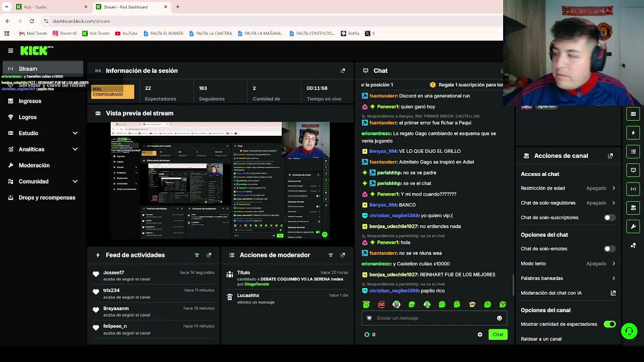Click the chat identity badge icon in message box
The image size is (644, 362).
click(x=369, y=318)
